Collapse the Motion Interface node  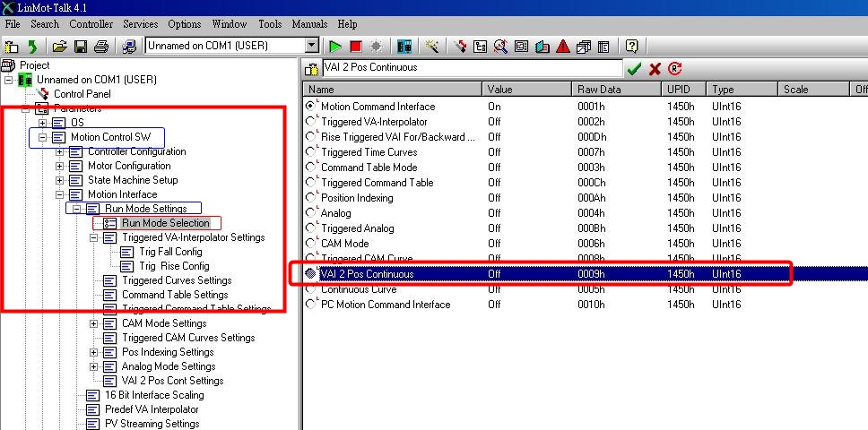pyautogui.click(x=60, y=194)
